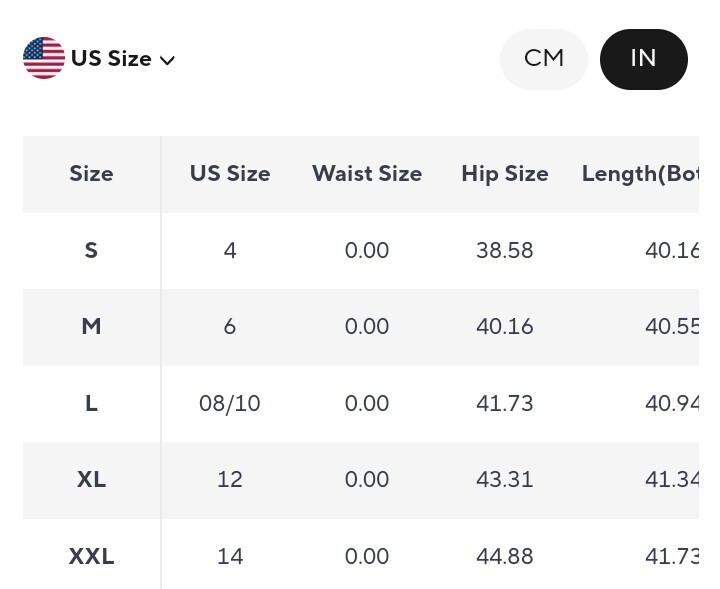Select the M size row label

coord(91,327)
